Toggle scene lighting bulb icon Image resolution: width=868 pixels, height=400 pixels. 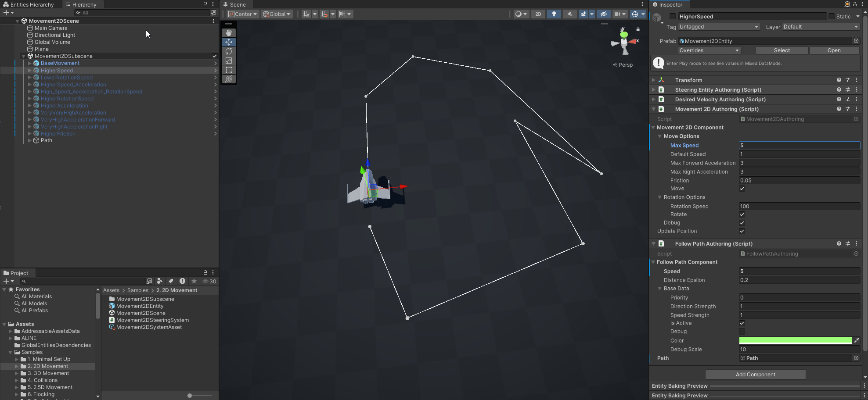pos(554,14)
